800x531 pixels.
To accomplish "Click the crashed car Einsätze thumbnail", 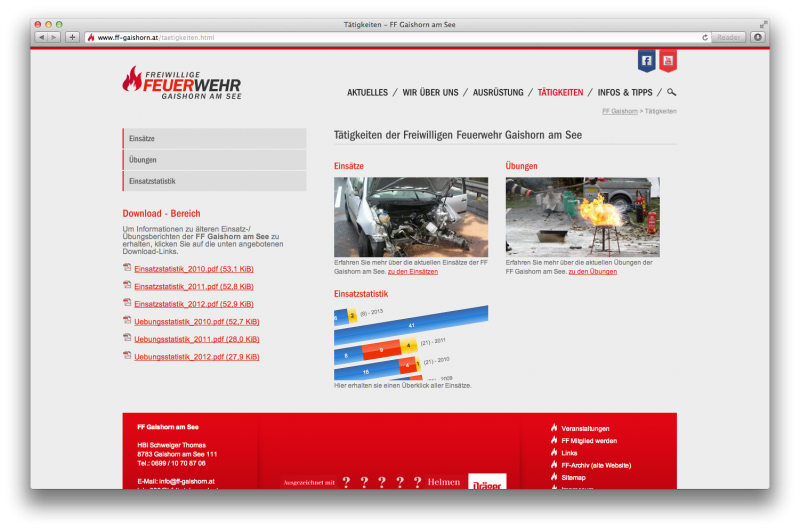I will (411, 217).
